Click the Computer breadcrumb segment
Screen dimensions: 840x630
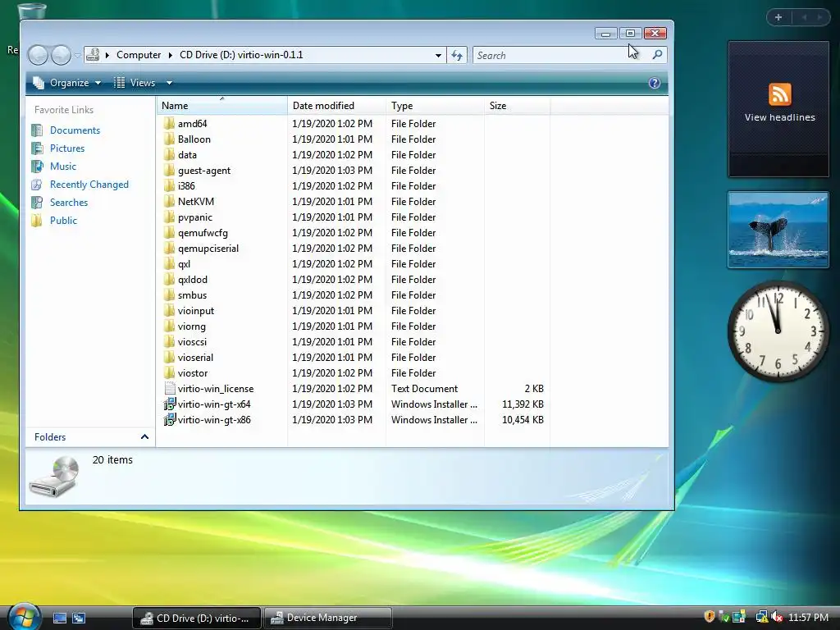tap(139, 55)
